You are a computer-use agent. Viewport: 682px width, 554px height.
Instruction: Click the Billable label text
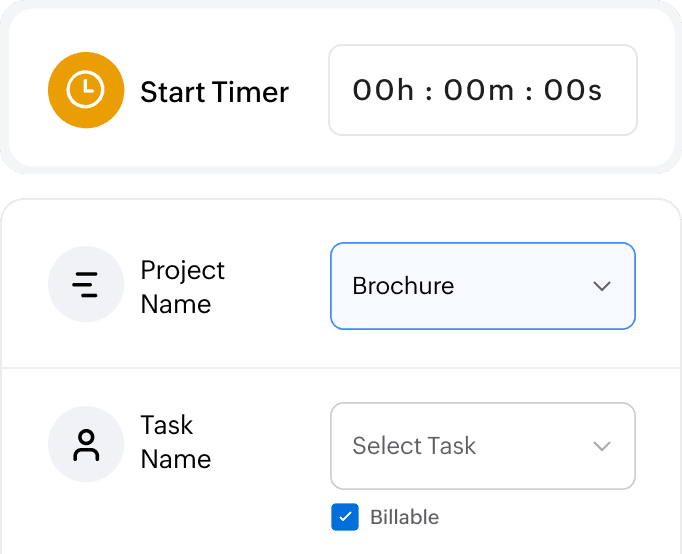pyautogui.click(x=404, y=517)
